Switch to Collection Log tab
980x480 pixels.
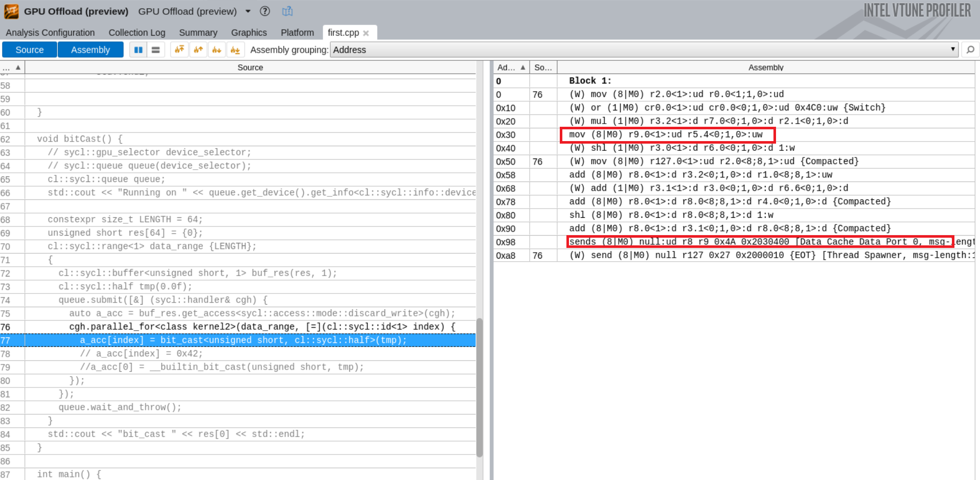tap(136, 33)
